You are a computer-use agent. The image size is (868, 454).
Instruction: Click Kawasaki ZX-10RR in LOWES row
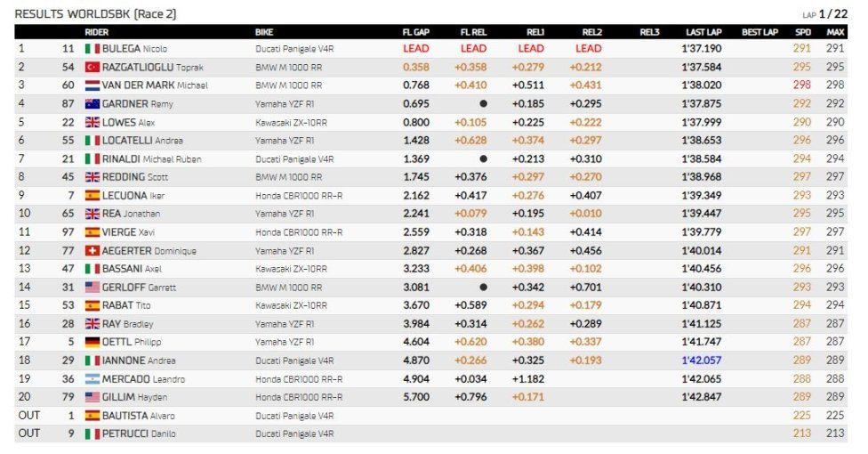pyautogui.click(x=291, y=123)
